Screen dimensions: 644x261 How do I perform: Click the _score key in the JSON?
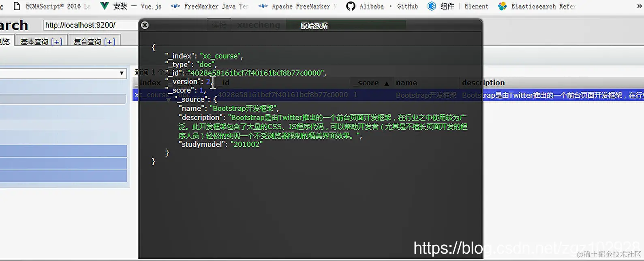[x=180, y=90]
